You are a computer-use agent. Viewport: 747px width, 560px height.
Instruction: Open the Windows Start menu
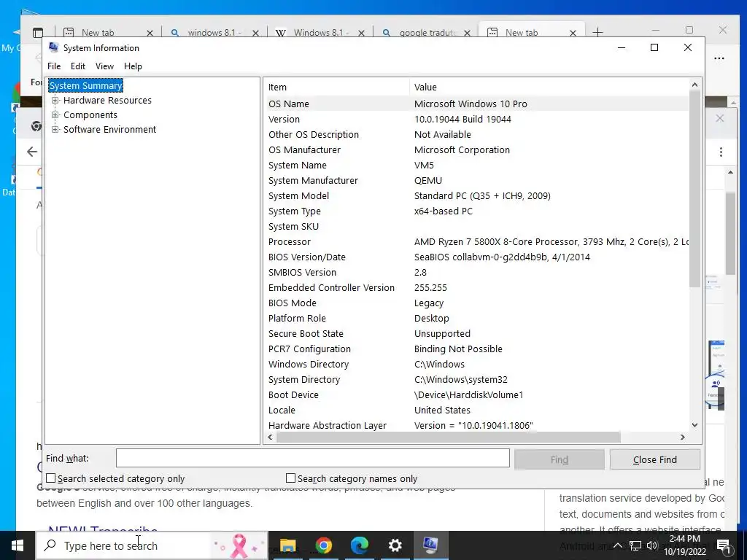pos(18,545)
